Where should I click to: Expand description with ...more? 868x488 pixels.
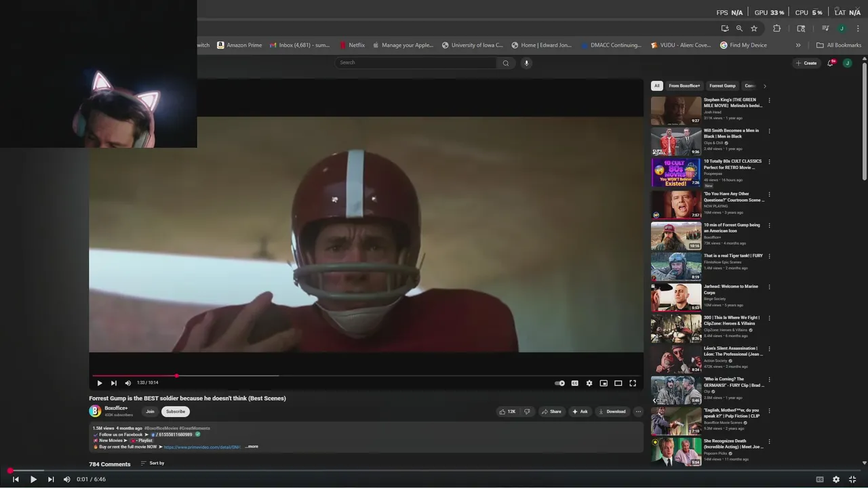pos(252,447)
